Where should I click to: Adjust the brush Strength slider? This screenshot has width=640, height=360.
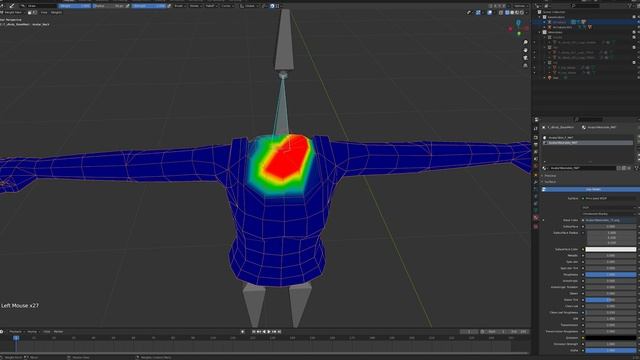[149, 6]
